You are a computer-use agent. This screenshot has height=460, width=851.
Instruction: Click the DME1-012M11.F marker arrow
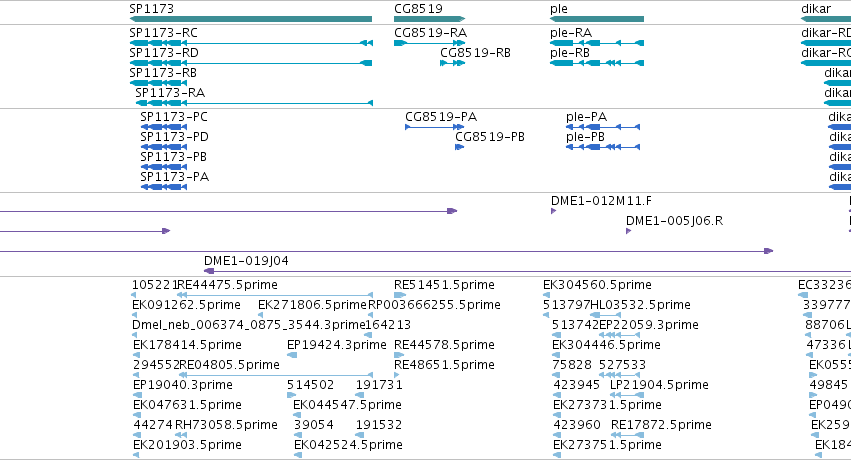pos(554,211)
